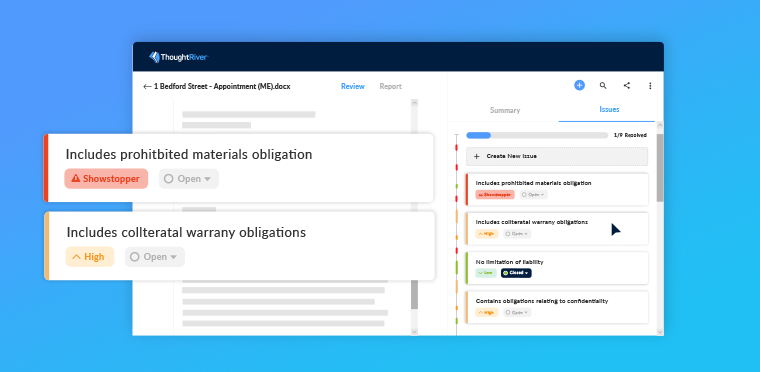Select the No limitation of liability issue card
760x372 pixels.
pyautogui.click(x=557, y=268)
